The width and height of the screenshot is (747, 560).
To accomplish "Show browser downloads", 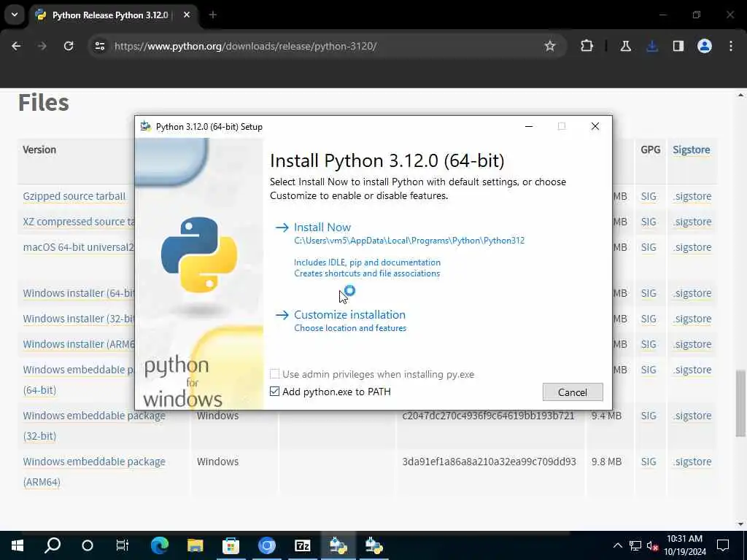I will [x=651, y=46].
